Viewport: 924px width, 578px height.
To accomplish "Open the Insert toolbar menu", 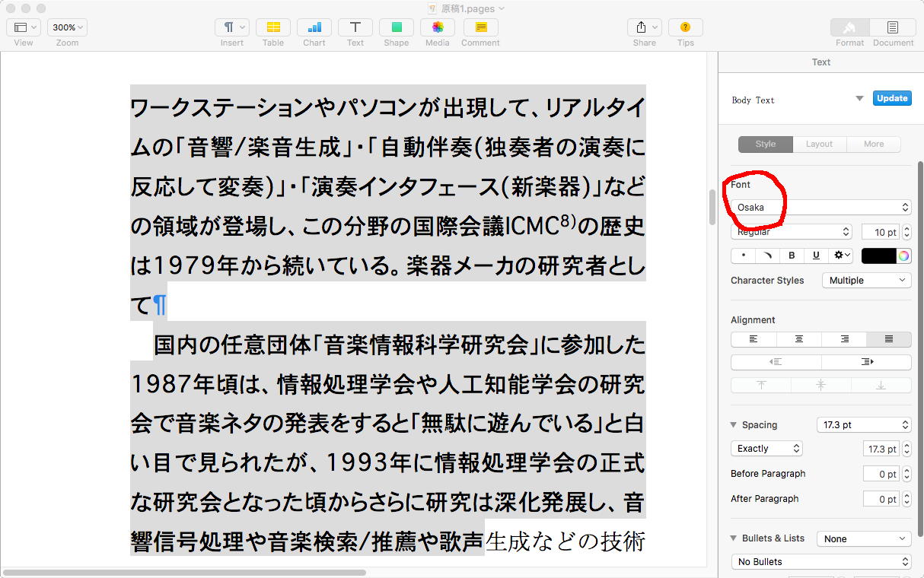I will 232,27.
